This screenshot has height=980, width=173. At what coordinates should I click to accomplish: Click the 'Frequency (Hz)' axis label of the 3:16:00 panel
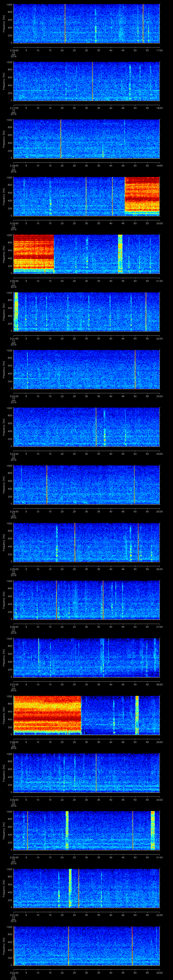[x=4, y=24]
